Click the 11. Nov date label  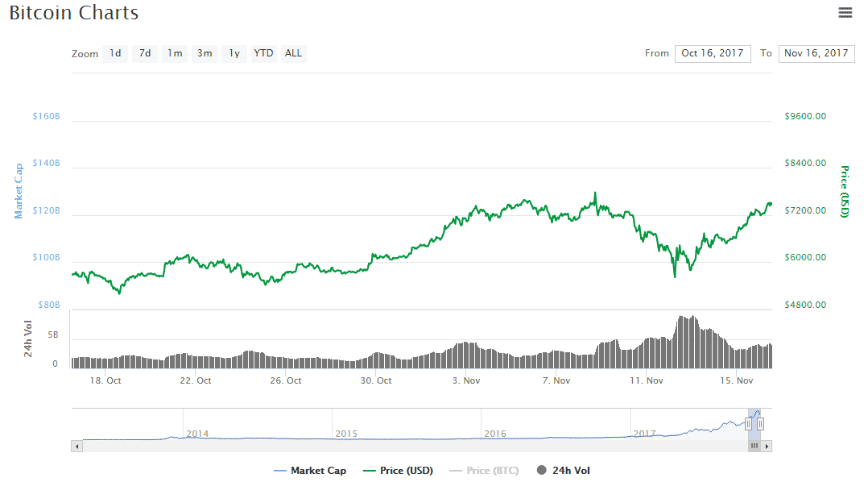[647, 380]
